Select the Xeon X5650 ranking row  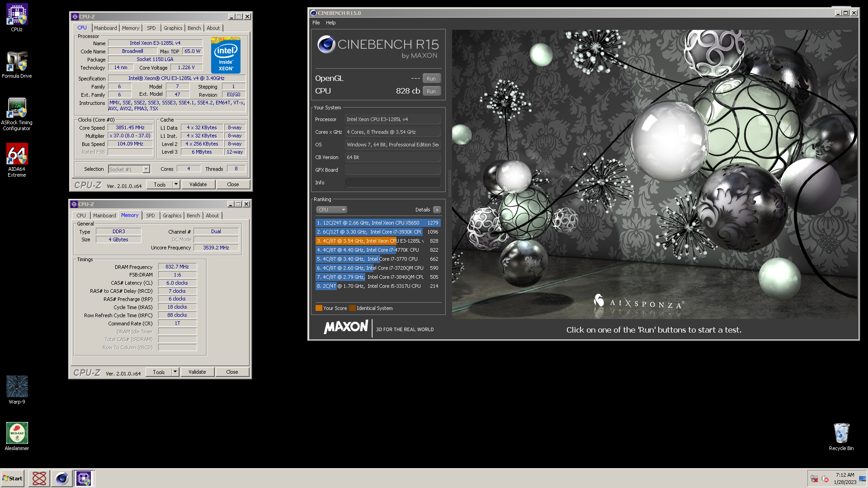pos(378,223)
